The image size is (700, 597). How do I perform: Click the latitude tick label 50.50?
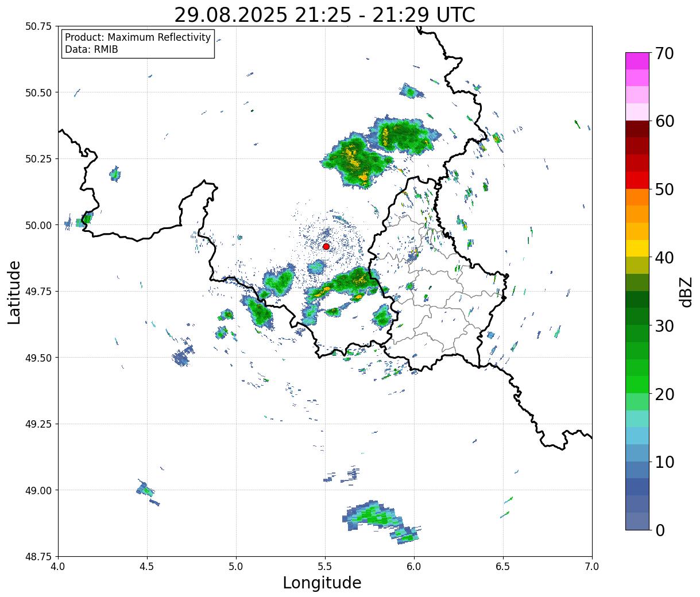(38, 92)
